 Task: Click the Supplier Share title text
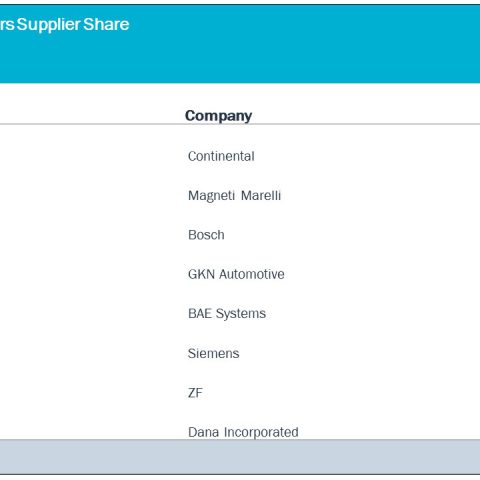click(x=73, y=24)
